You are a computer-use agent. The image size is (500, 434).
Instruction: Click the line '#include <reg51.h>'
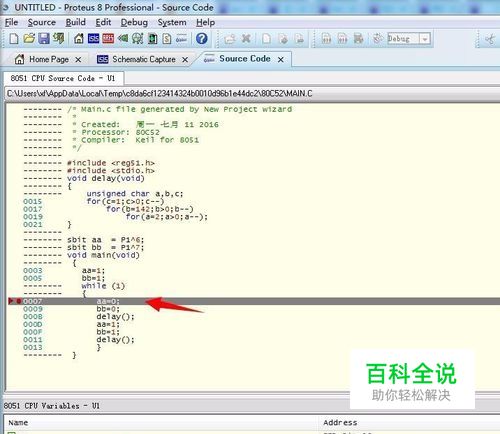point(111,163)
